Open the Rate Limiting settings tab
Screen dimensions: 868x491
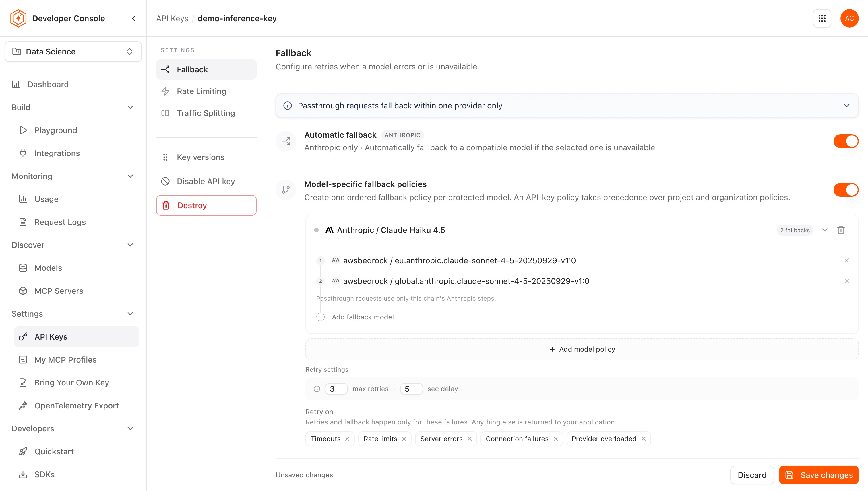point(206,91)
